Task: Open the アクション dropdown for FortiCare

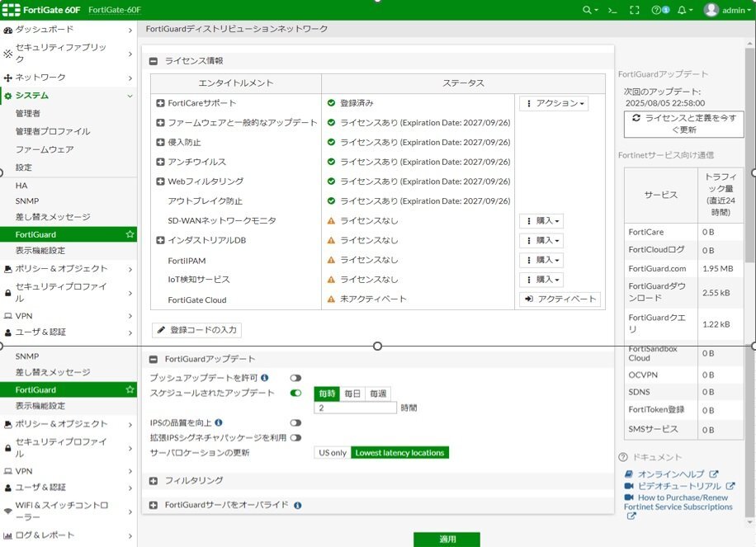Action: coord(554,104)
